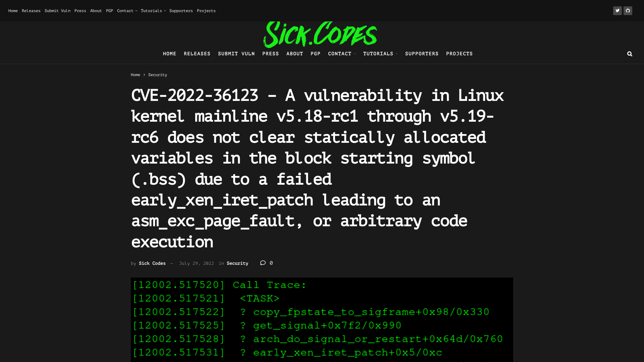Screen dimensions: 644x362
Task: Open the Contact dropdown in the top bar
Action: point(127,10)
